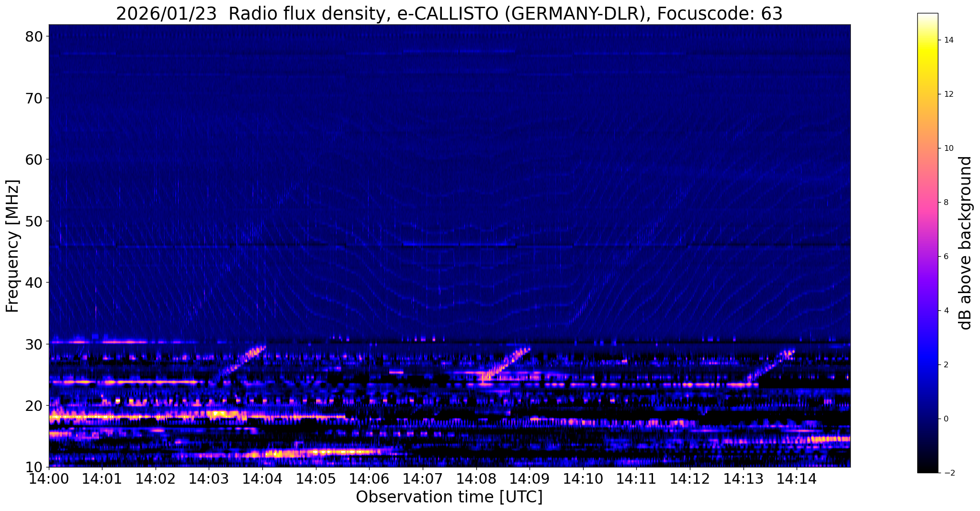Click the 14:14 time tick label

tap(797, 478)
